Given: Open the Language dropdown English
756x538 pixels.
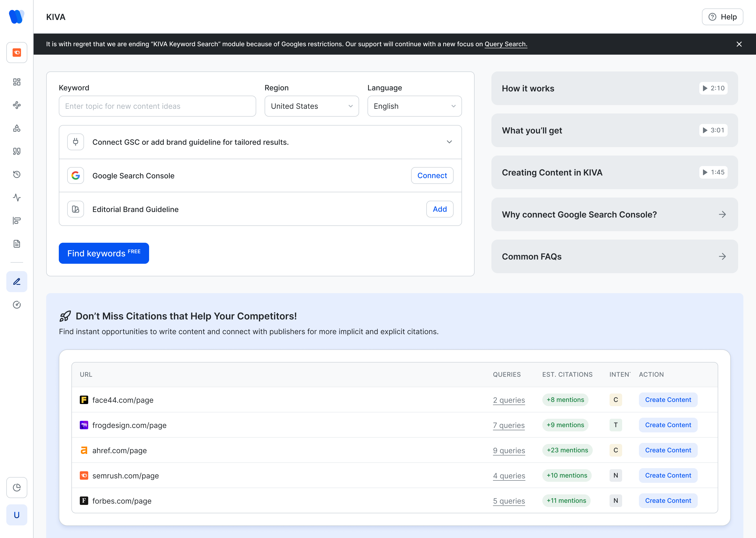Looking at the screenshot, I should pyautogui.click(x=414, y=106).
